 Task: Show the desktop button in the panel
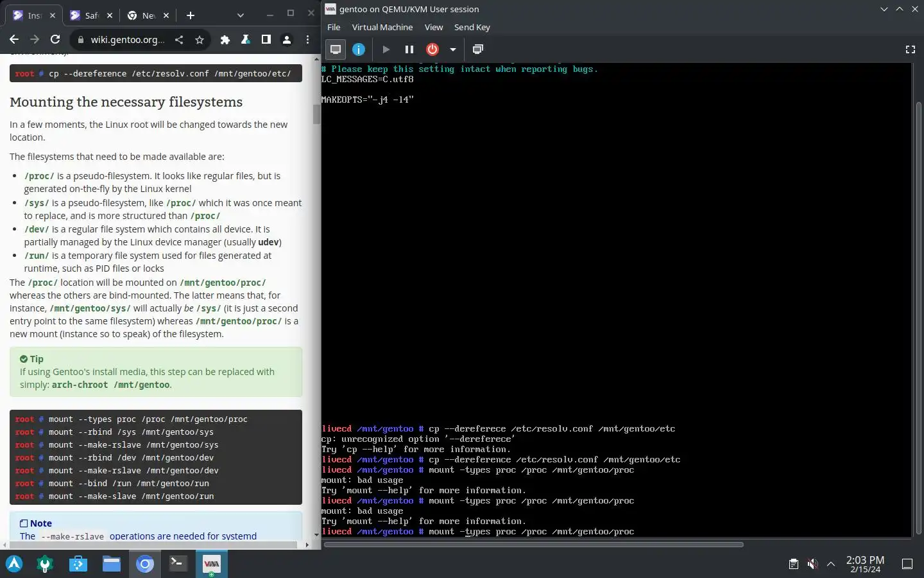tap(907, 564)
